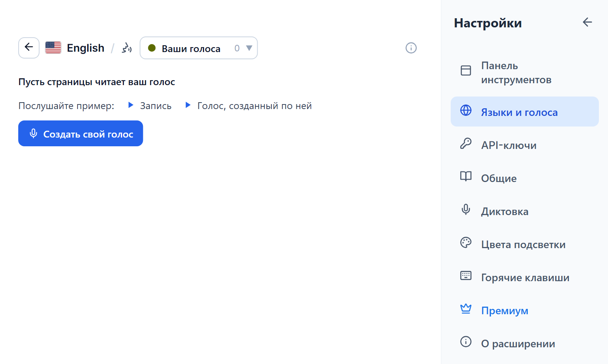This screenshot has height=364, width=608.
Task: Click the book icon for Общие
Action: click(x=466, y=176)
